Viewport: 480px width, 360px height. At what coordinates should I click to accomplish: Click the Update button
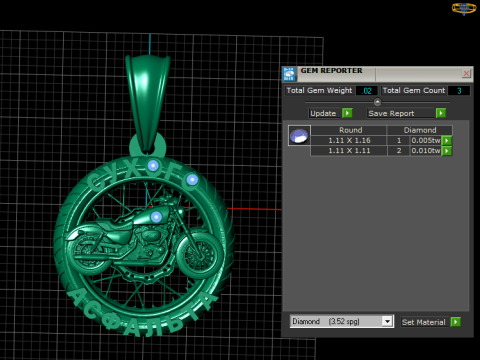point(325,113)
